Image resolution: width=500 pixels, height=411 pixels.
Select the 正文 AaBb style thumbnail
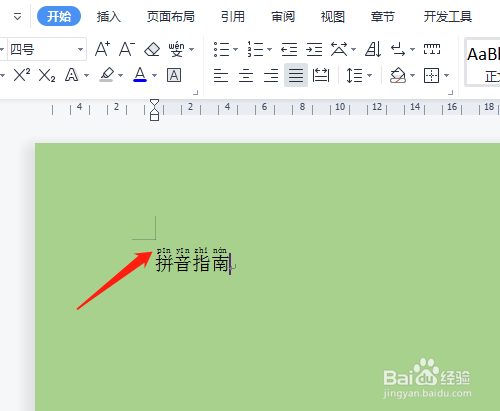point(483,62)
